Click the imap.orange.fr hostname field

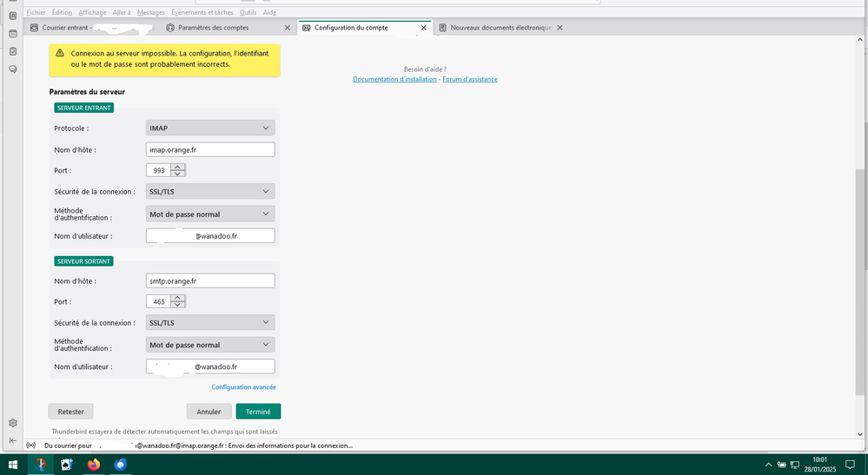click(x=210, y=149)
